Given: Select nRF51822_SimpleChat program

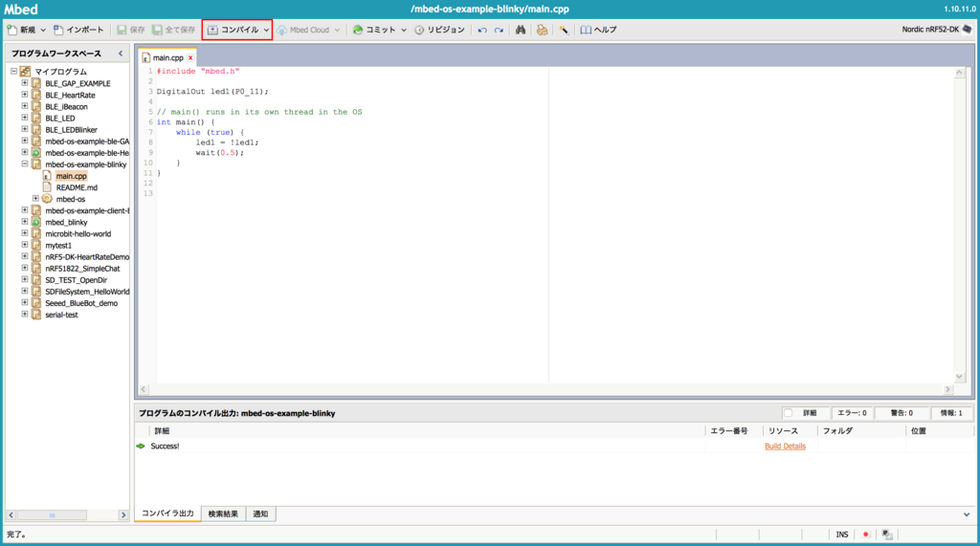Looking at the screenshot, I should [x=82, y=269].
